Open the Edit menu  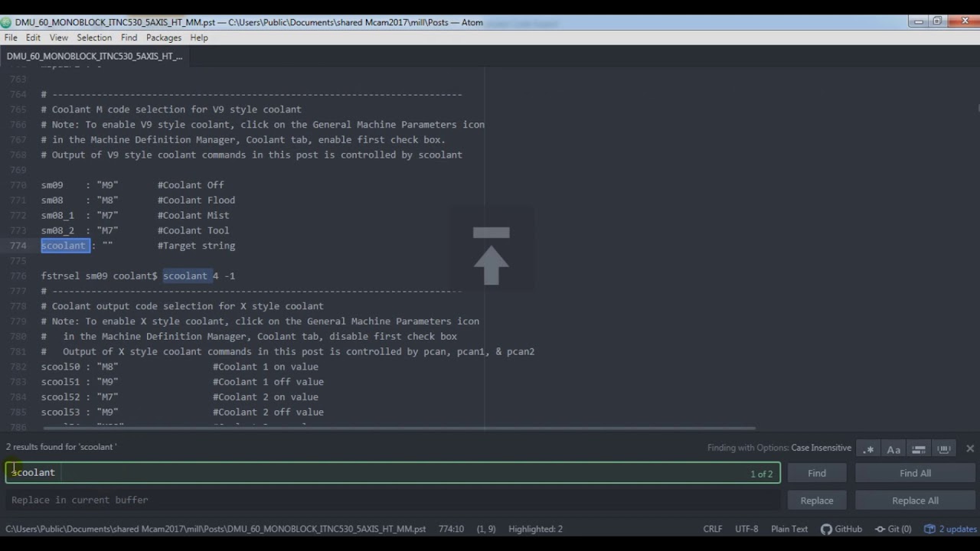coord(33,37)
